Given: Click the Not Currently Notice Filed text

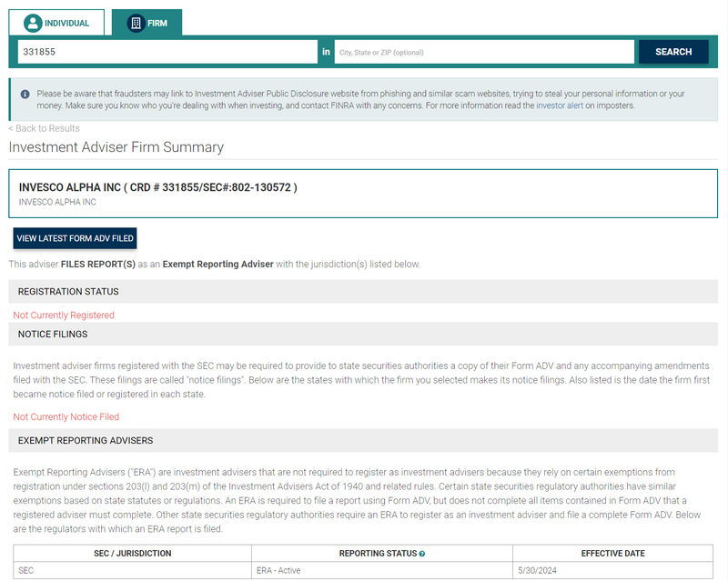Looking at the screenshot, I should click(x=66, y=416).
